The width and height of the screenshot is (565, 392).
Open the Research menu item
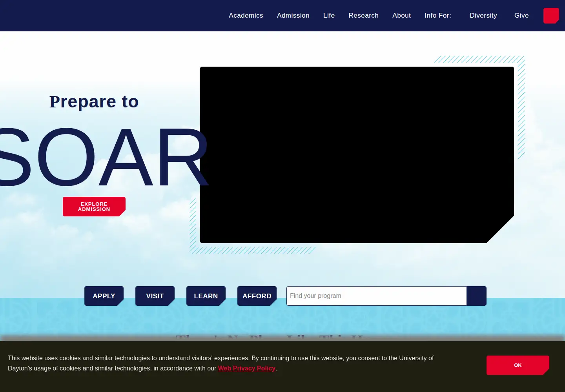point(363,15)
